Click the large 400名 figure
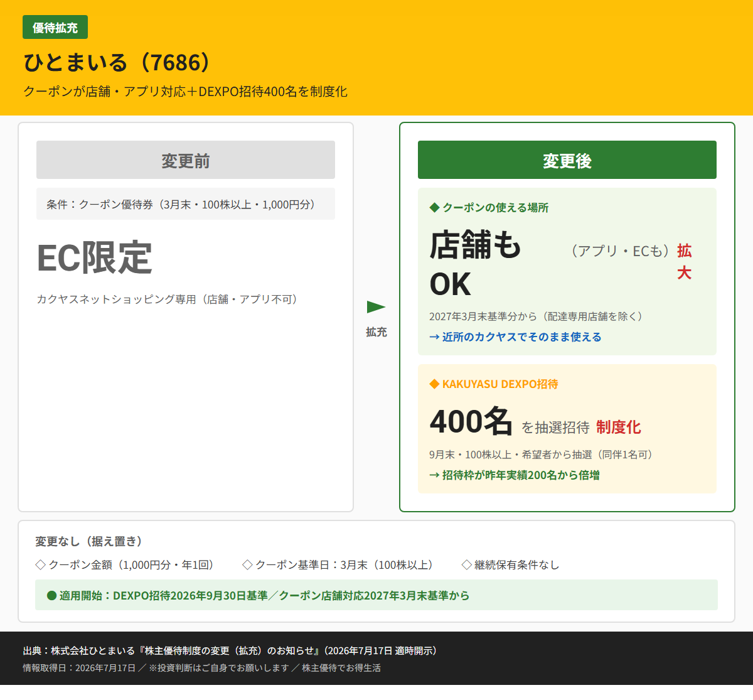 point(471,422)
